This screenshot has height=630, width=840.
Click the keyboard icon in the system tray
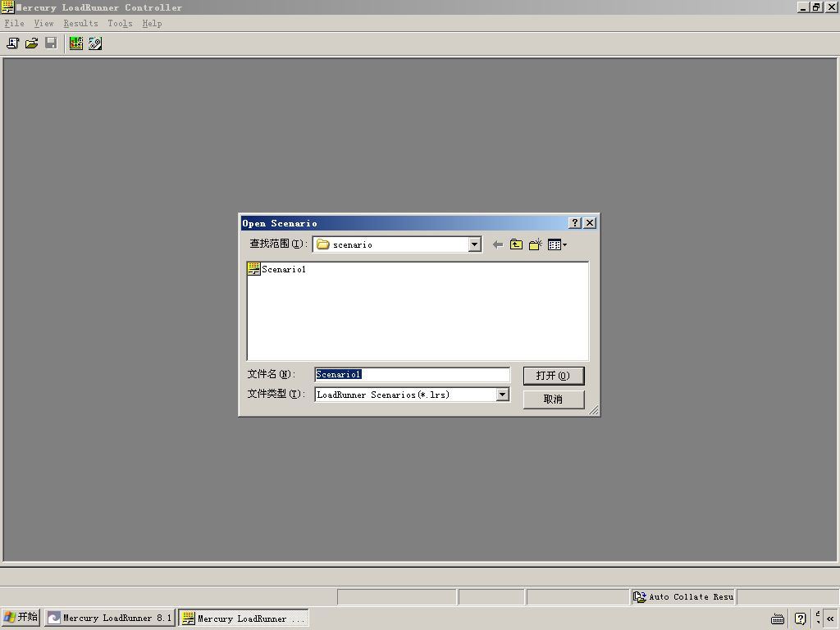(x=778, y=619)
